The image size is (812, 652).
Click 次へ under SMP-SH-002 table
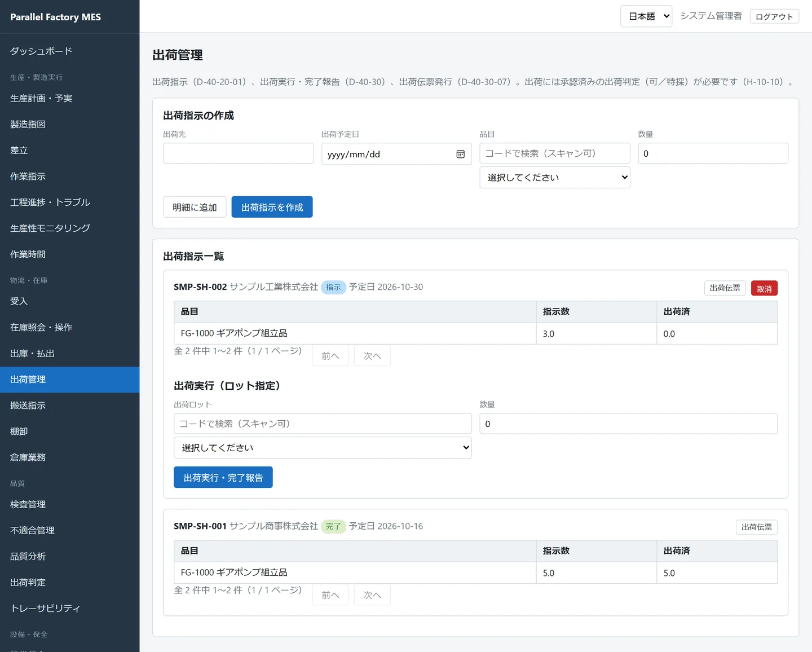point(372,355)
